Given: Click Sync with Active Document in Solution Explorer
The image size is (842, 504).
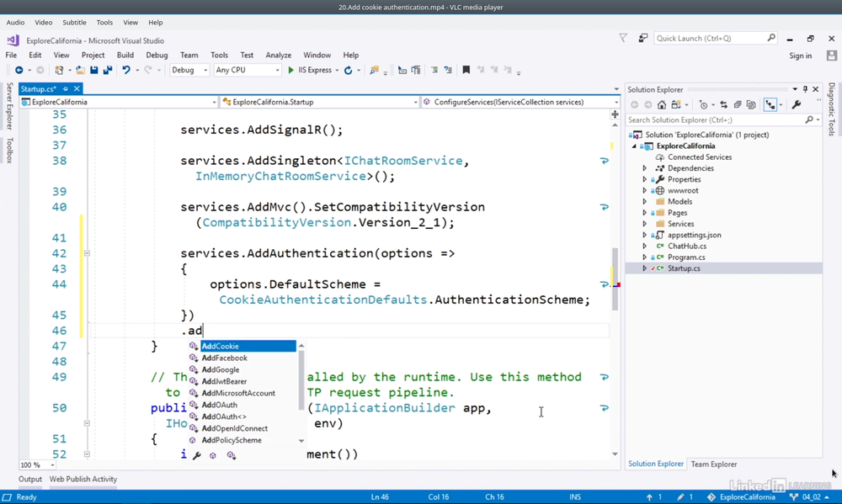Looking at the screenshot, I should pyautogui.click(x=724, y=105).
